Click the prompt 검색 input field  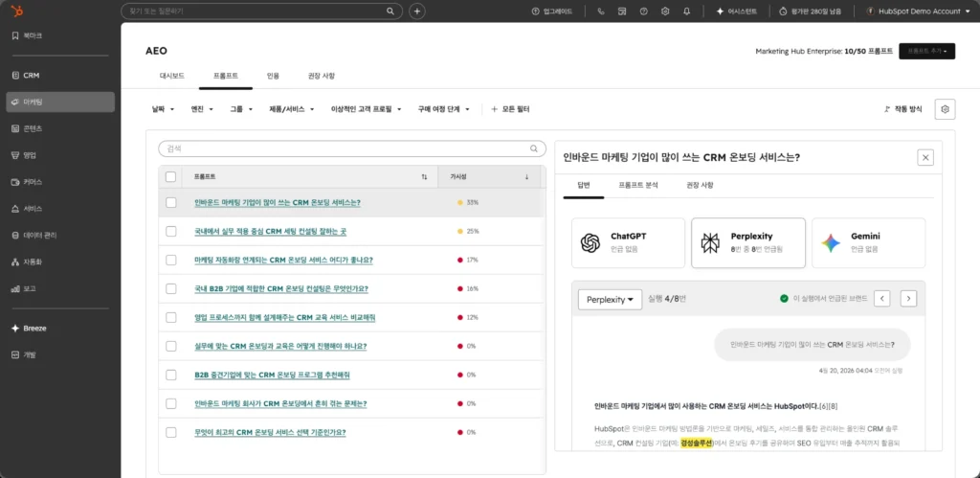click(x=352, y=148)
